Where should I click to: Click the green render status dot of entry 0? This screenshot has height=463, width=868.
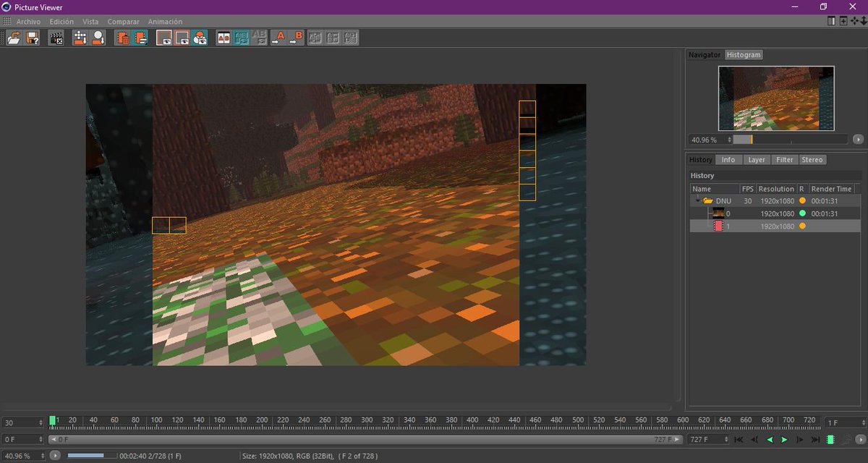pyautogui.click(x=802, y=213)
